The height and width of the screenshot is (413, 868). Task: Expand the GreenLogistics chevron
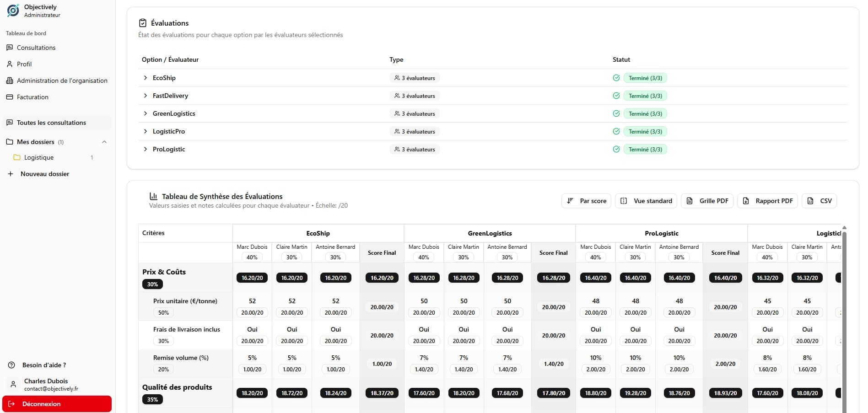[145, 113]
